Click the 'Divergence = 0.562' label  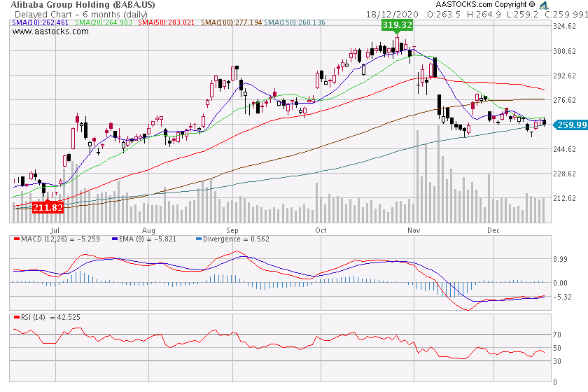coord(236,239)
